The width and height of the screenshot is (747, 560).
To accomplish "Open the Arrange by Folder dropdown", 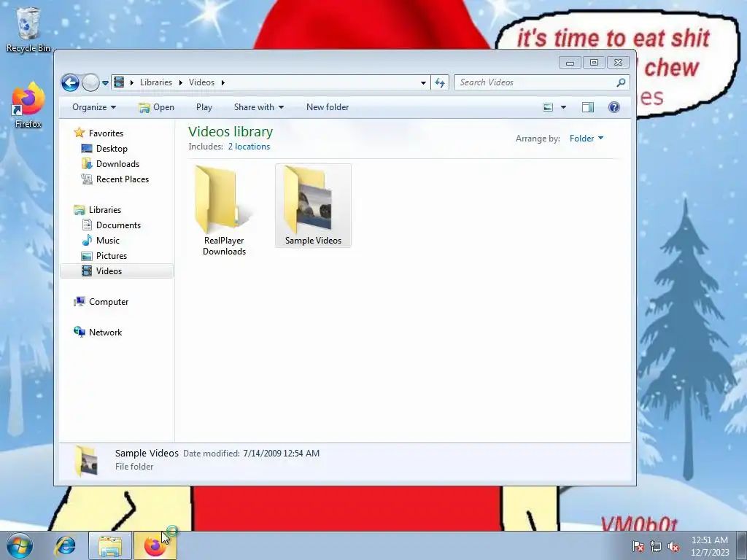I will click(587, 138).
